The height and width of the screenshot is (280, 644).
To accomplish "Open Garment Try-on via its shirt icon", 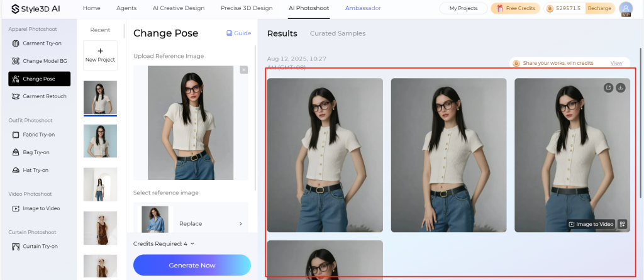I will pyautogui.click(x=16, y=43).
